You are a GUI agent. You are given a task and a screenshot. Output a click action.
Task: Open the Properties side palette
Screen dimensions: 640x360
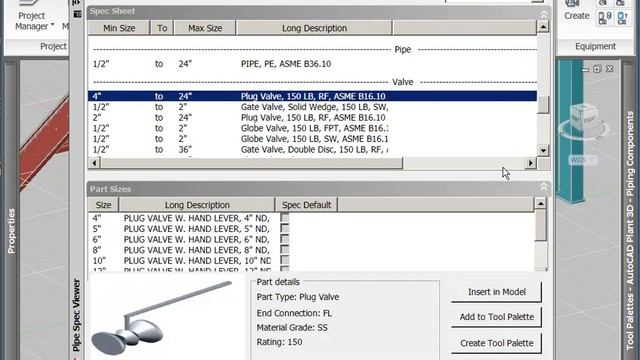pos(11,231)
